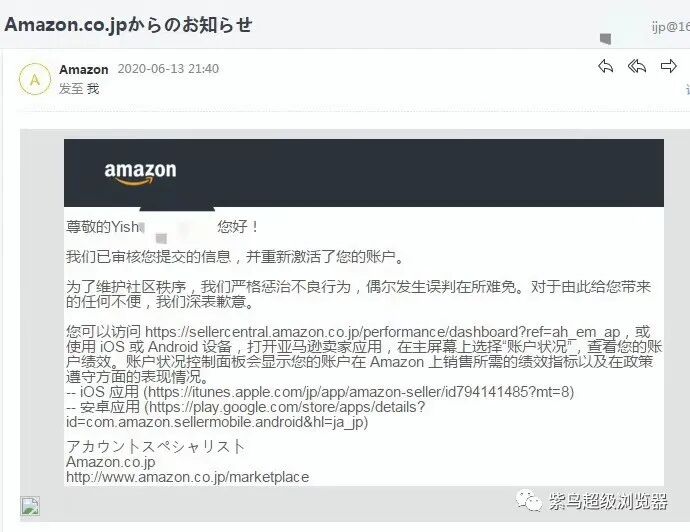The height and width of the screenshot is (532, 690).
Task: Click the reply-all double arrow icon
Action: click(x=637, y=66)
